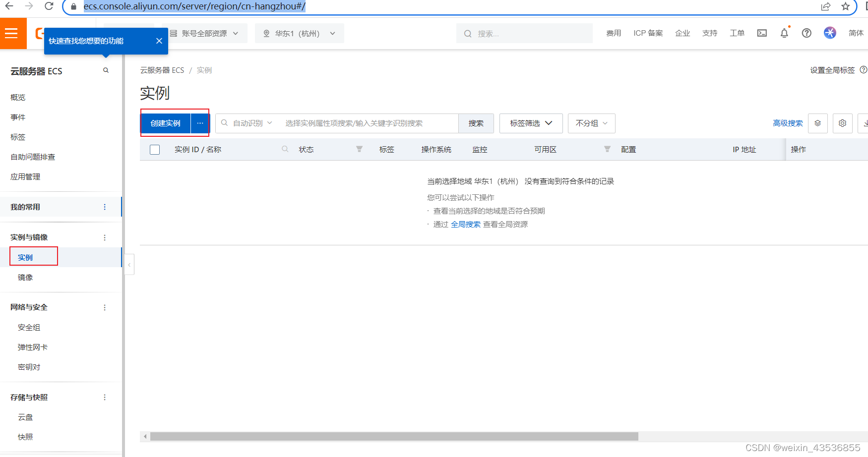The image size is (868, 457).
Task: Filter the 可用区 column with the funnel icon
Action: tap(607, 149)
